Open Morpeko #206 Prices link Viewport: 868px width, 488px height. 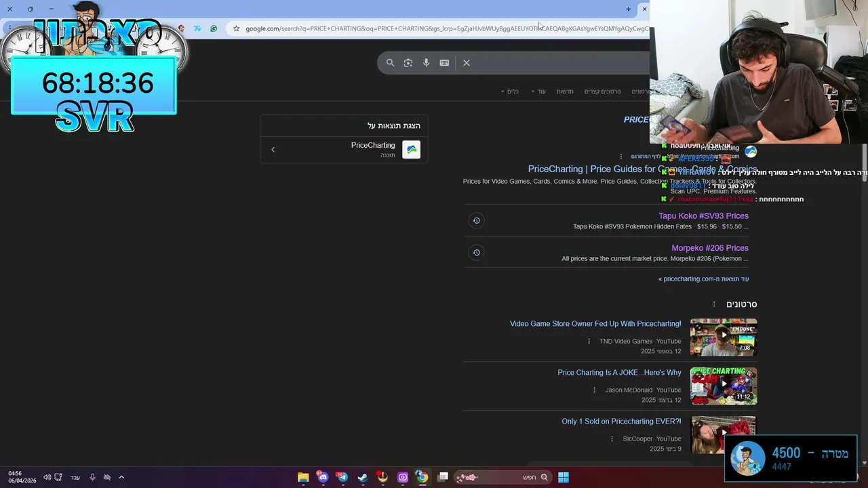(x=710, y=248)
